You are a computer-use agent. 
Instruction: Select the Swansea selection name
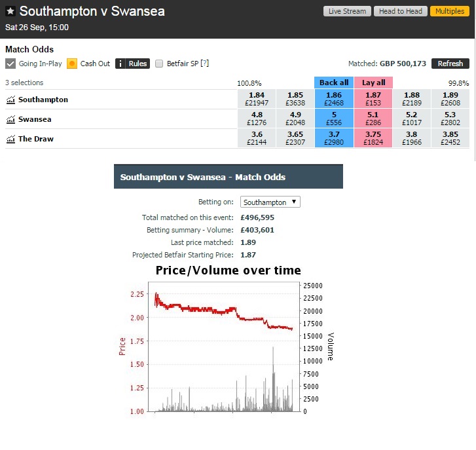click(35, 119)
